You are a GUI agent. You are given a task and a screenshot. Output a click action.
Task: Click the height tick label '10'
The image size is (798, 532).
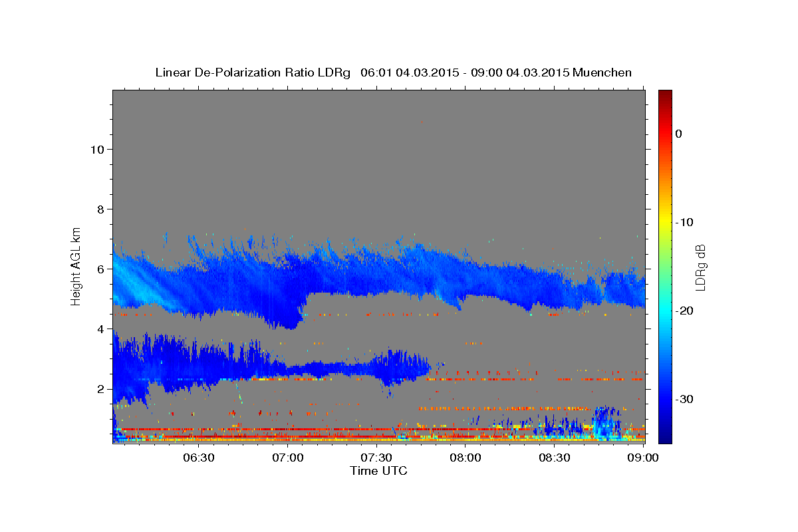pyautogui.click(x=96, y=149)
